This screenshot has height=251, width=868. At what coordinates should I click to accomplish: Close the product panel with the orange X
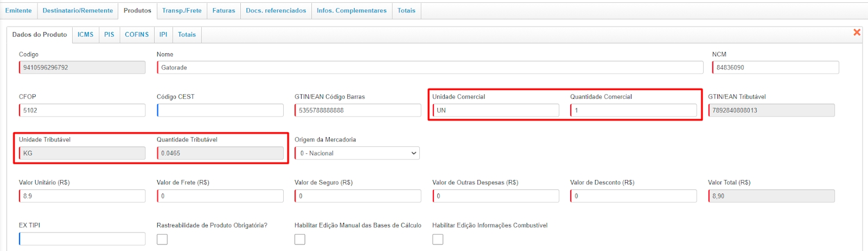tap(857, 33)
